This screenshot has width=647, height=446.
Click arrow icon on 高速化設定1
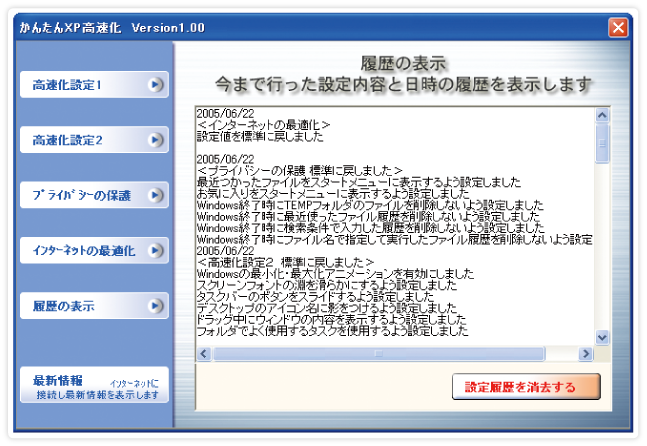(x=156, y=85)
